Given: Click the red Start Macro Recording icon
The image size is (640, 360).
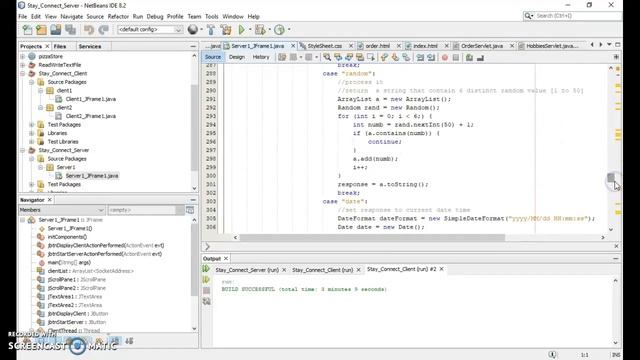Looking at the screenshot, I should point(445,58).
